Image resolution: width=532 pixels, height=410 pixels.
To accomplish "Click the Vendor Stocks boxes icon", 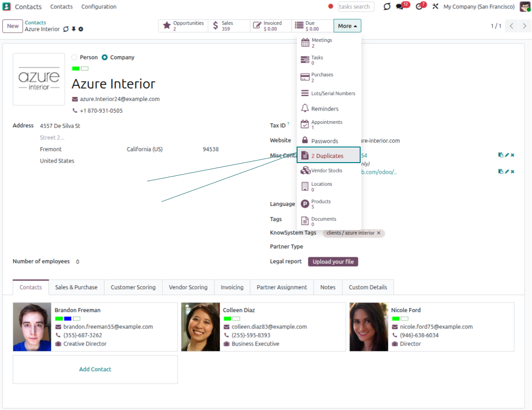I will [305, 171].
